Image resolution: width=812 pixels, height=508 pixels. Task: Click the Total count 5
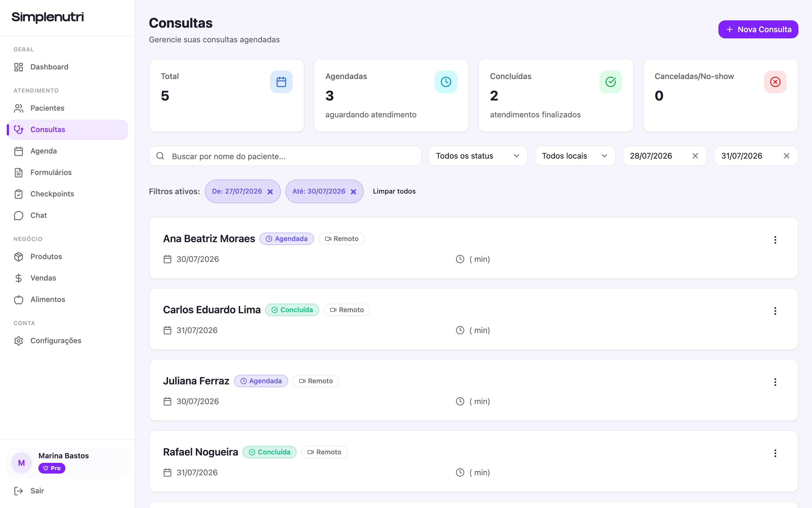(165, 96)
